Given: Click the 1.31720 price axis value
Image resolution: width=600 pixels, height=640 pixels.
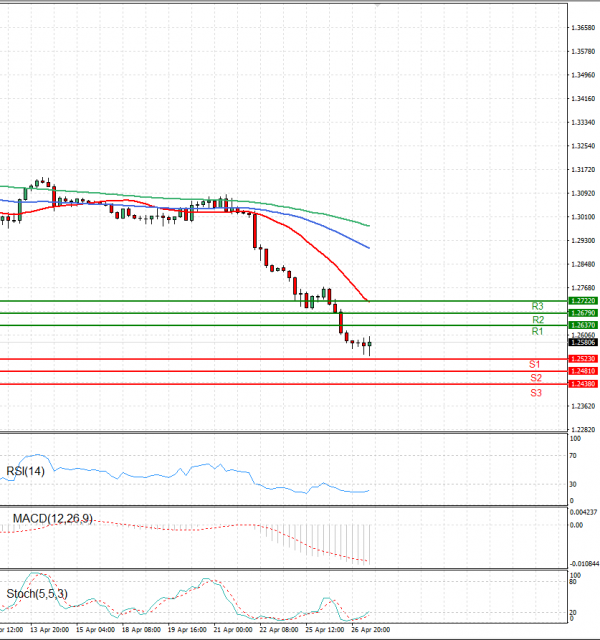Looking at the screenshot, I should coord(583,169).
